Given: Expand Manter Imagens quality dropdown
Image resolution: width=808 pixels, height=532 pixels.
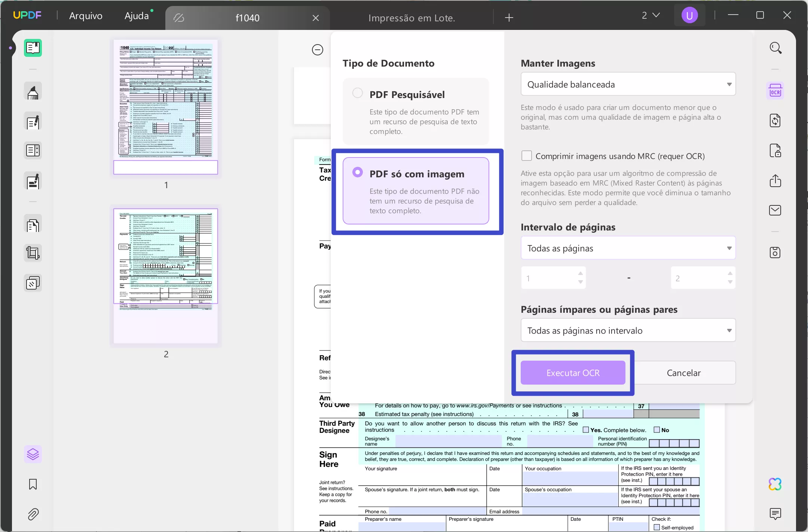Looking at the screenshot, I should pos(628,84).
